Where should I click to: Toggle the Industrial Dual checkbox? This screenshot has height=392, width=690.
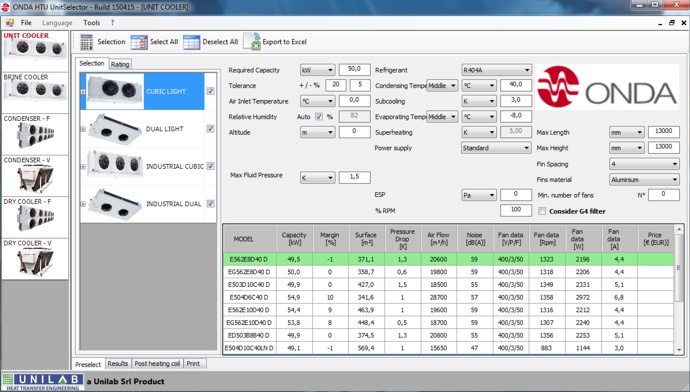210,203
